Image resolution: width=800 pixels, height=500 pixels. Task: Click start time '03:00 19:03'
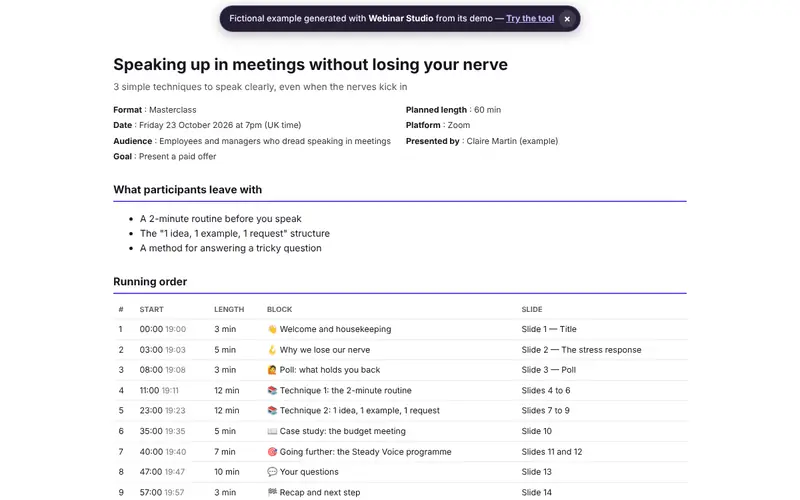tap(163, 349)
